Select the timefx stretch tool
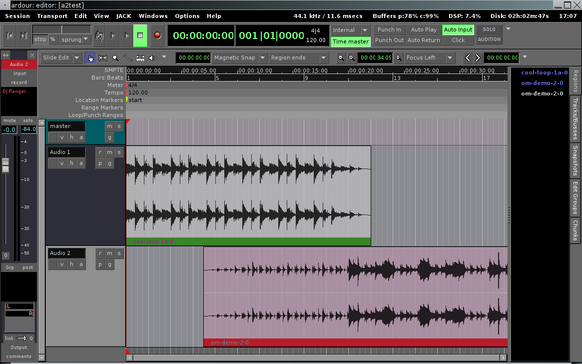The height and width of the screenshot is (364, 582). coord(140,58)
